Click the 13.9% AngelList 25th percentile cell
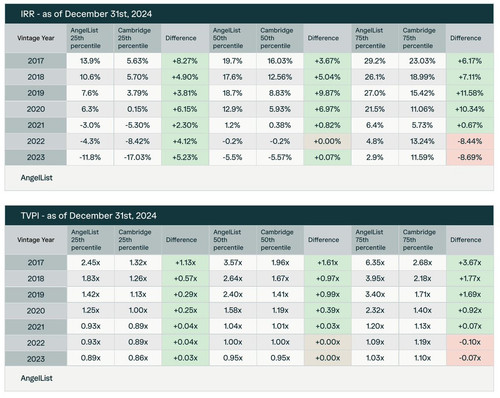This screenshot has width=500, height=398. tap(90, 61)
